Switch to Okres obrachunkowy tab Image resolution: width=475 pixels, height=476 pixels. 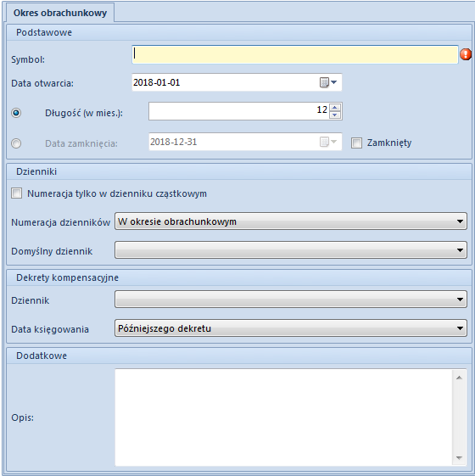pyautogui.click(x=60, y=13)
